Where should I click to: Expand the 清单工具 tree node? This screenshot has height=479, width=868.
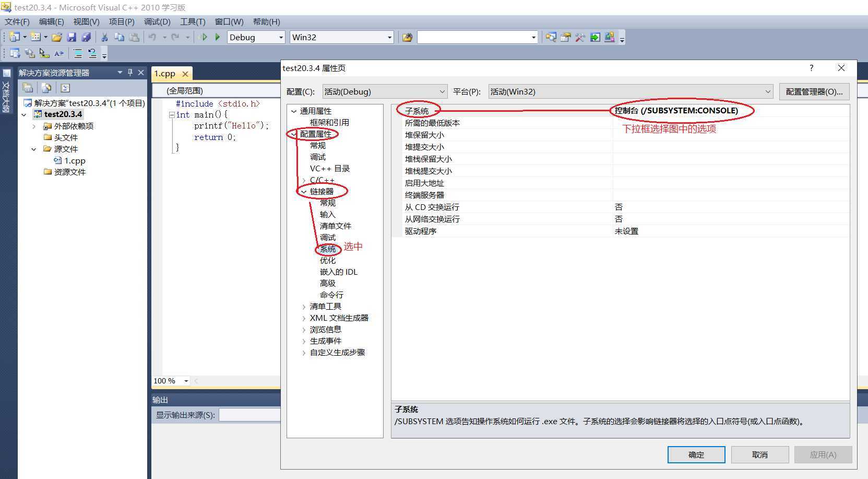click(x=304, y=307)
